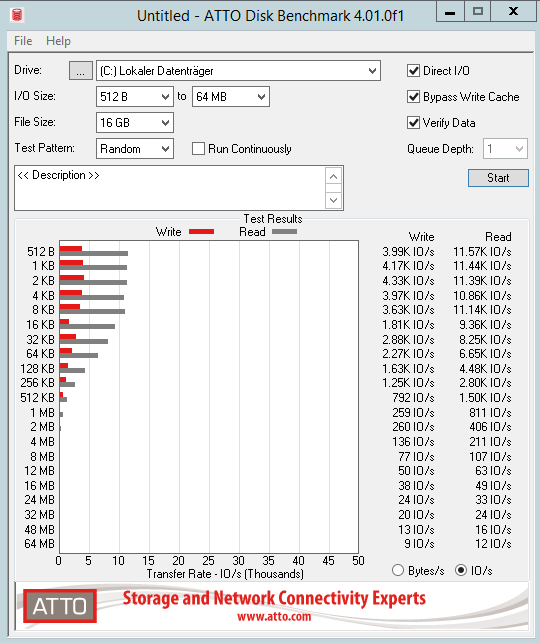Viewport: 540px width, 643px height.
Task: Click the 811 IO/s read result
Action: click(490, 413)
